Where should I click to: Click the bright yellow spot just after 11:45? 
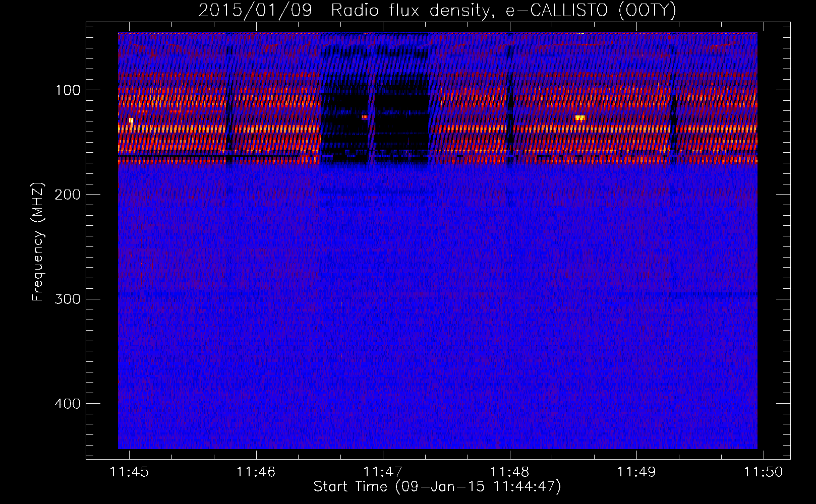[131, 120]
